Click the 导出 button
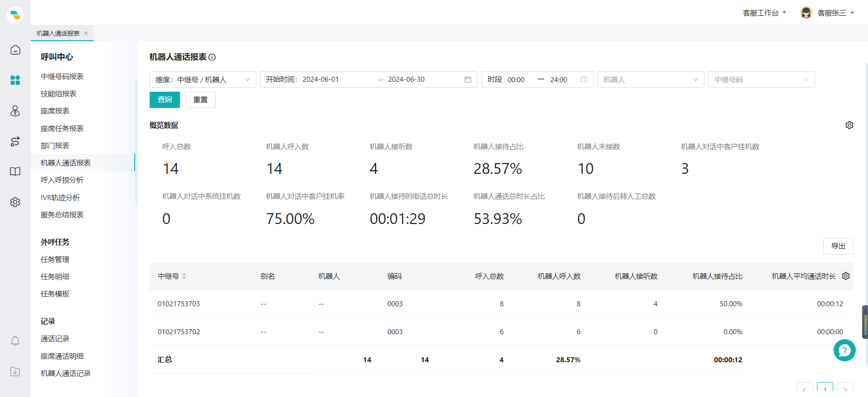This screenshot has width=868, height=397. pos(838,246)
